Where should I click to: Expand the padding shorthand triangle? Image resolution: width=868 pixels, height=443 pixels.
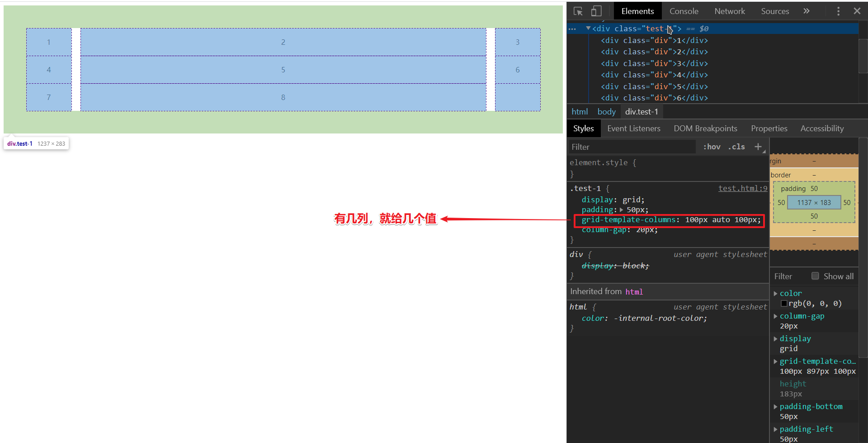point(622,210)
